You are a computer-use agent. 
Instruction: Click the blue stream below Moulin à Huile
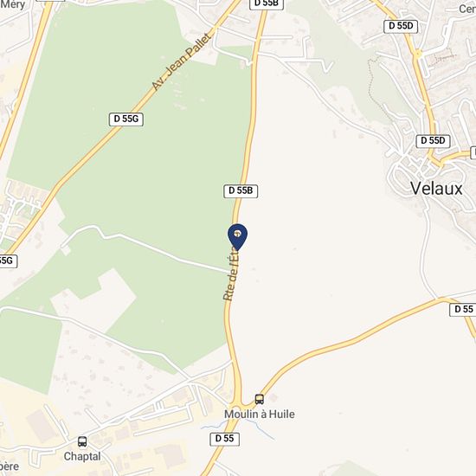237,425
